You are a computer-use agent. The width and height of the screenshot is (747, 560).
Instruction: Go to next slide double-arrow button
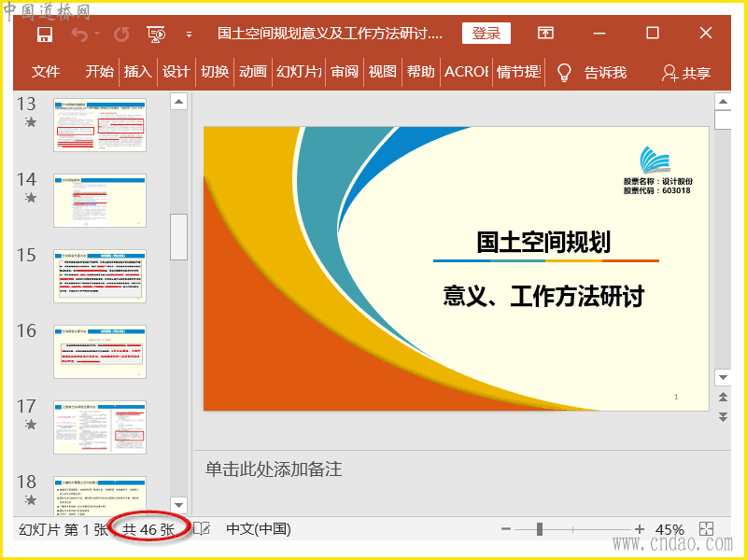pos(723,416)
